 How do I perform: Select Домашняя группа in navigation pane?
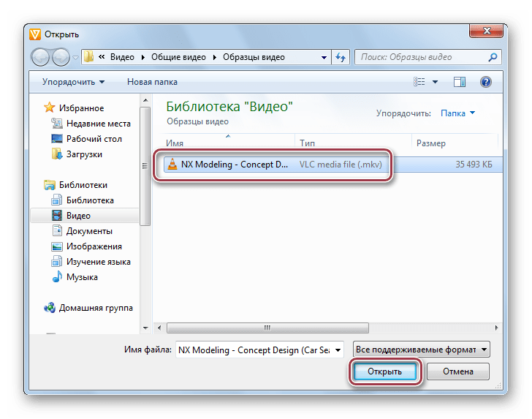(96, 308)
